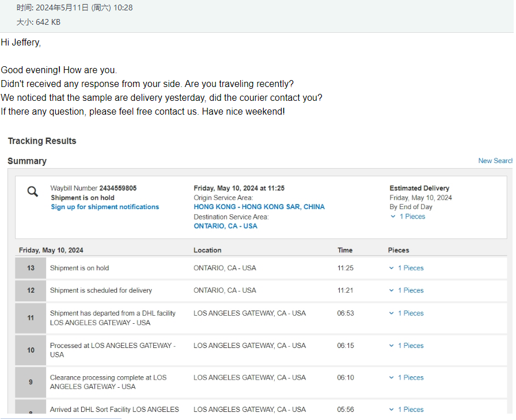Click waybill number 2434559805
Image resolution: width=516 pixels, height=420 pixels.
click(118, 188)
